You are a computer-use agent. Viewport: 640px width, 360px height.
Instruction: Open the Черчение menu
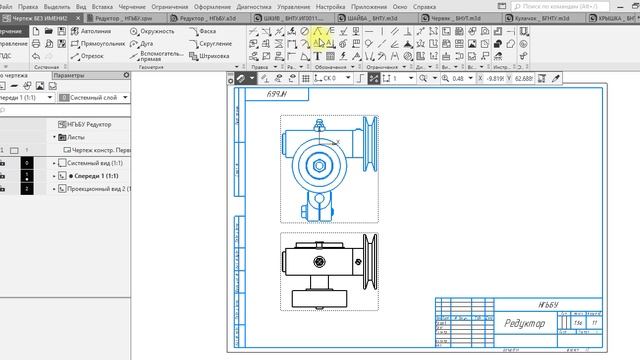pos(132,7)
